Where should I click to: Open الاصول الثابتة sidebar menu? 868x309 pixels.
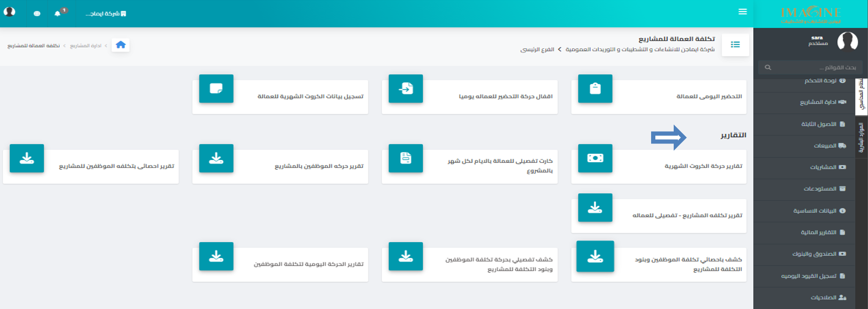coord(804,124)
